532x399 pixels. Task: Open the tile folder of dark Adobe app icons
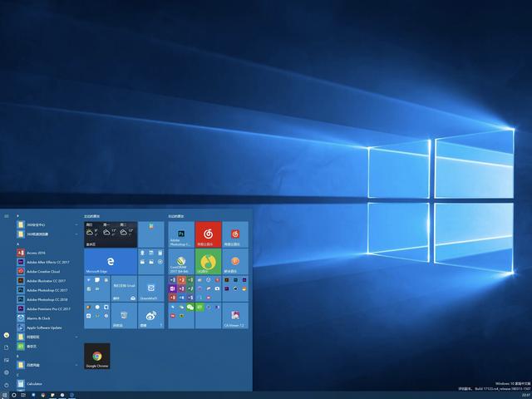pyautogui.click(x=235, y=288)
